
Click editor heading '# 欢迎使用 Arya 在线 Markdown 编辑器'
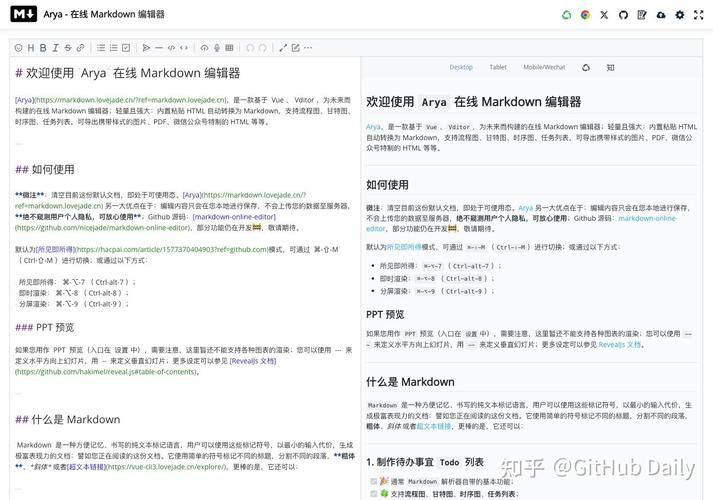tap(128, 73)
